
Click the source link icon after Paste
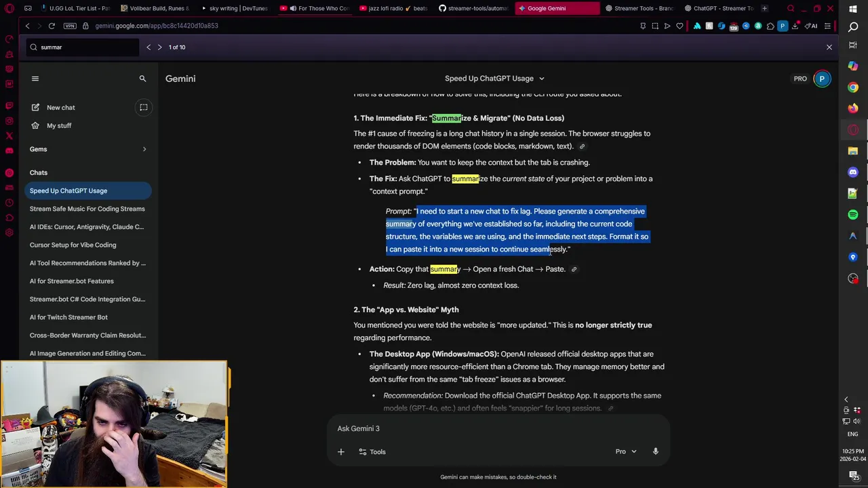[x=574, y=270]
